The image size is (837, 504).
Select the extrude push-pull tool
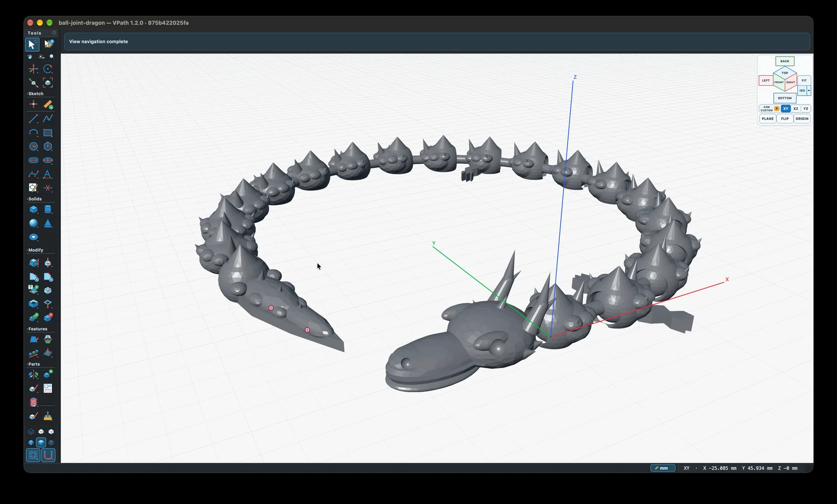tap(33, 262)
